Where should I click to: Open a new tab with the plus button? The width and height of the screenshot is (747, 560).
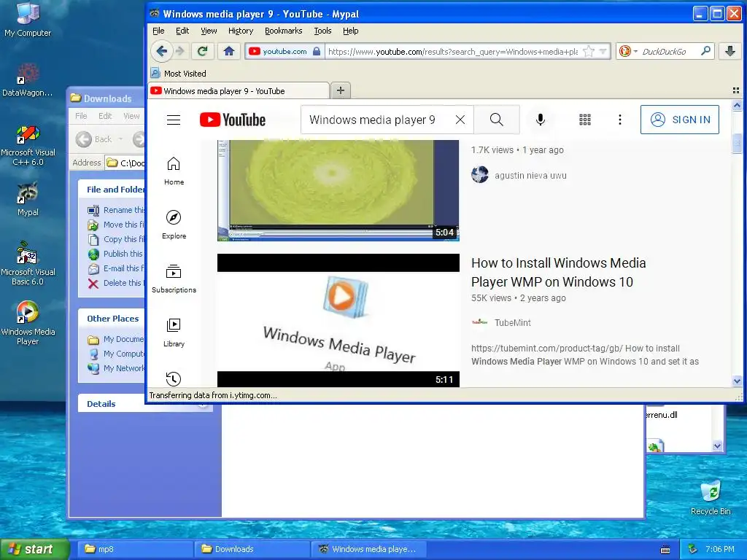pos(340,90)
